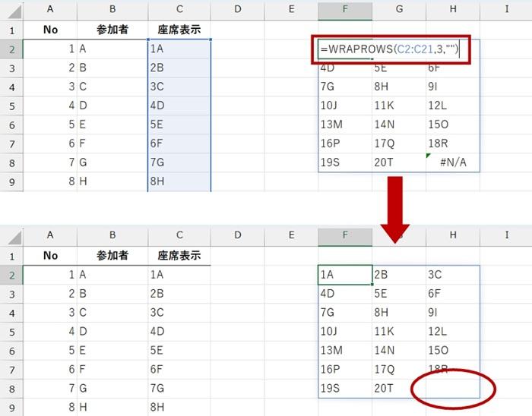Viewport: 532px width, 416px height.
Task: Click row 2 header in upper sheet
Action: coord(11,49)
